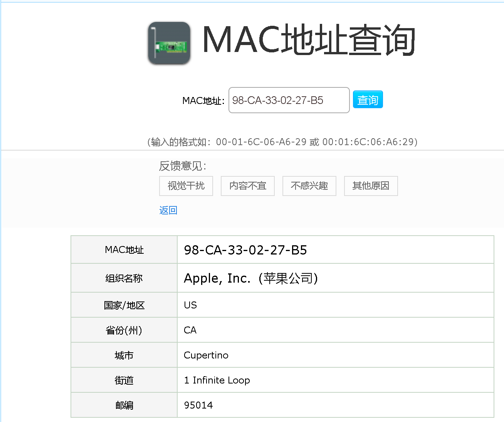Viewport: 504px width, 422px height.
Task: Click the 城市 row header
Action: pos(124,355)
